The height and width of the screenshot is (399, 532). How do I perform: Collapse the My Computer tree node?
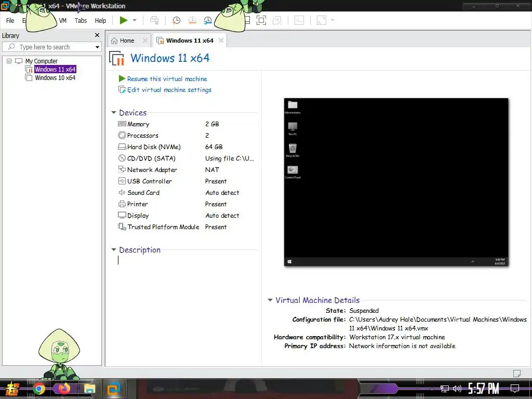click(9, 61)
